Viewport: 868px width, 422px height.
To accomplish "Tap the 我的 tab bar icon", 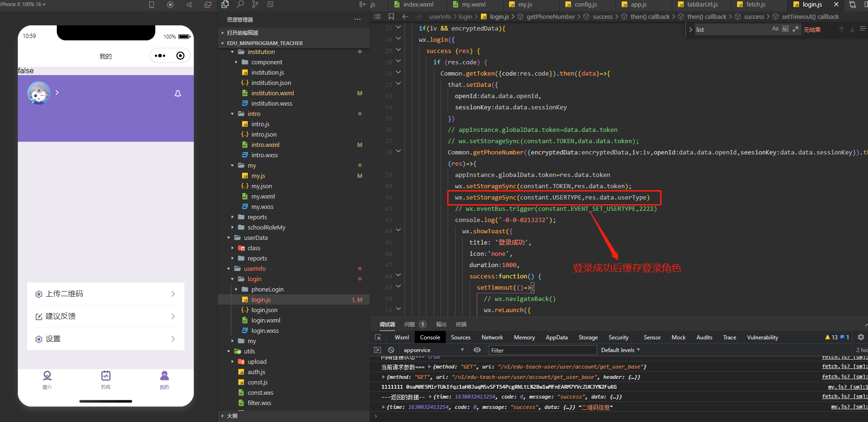I will [164, 380].
